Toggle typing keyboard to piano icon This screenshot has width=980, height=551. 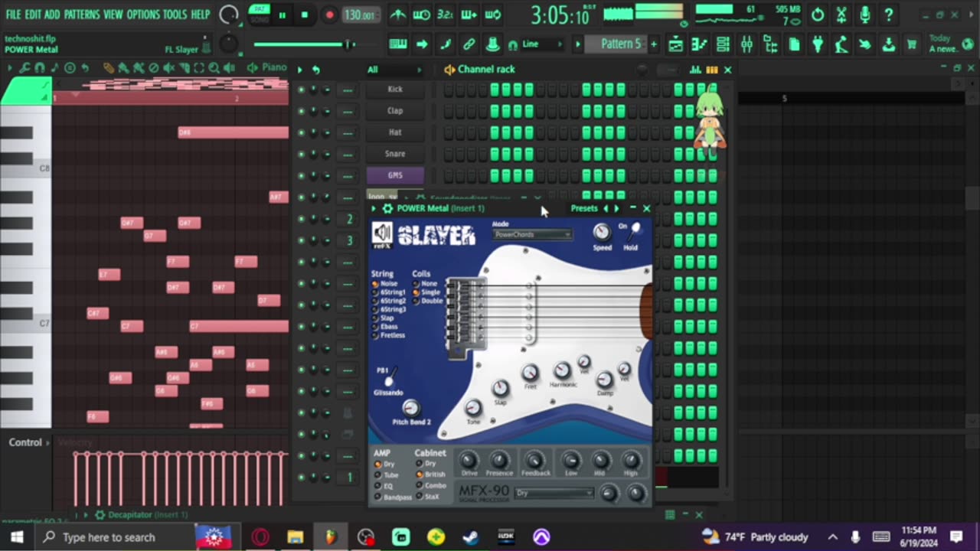coord(397,44)
